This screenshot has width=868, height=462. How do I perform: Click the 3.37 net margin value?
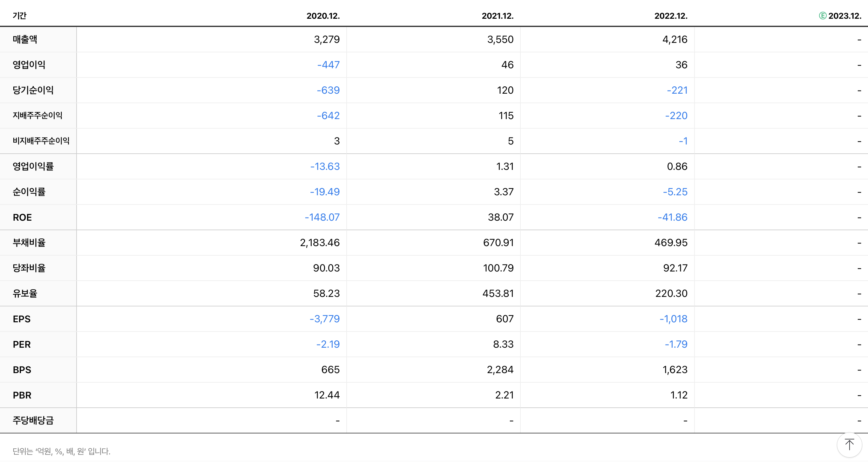click(504, 191)
